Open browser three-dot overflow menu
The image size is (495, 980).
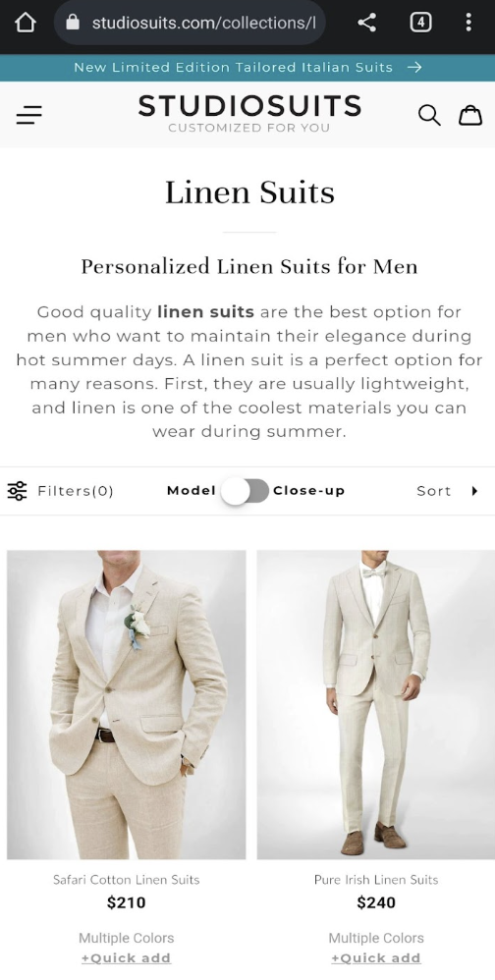(x=468, y=24)
